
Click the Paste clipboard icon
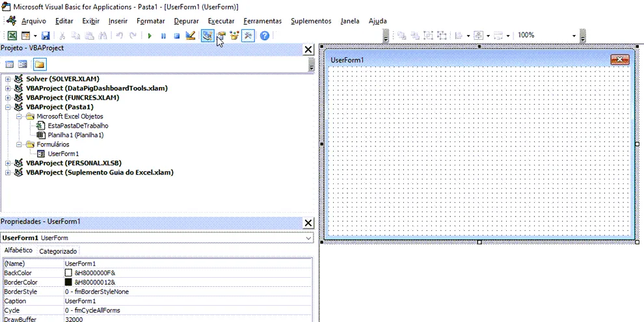click(90, 36)
